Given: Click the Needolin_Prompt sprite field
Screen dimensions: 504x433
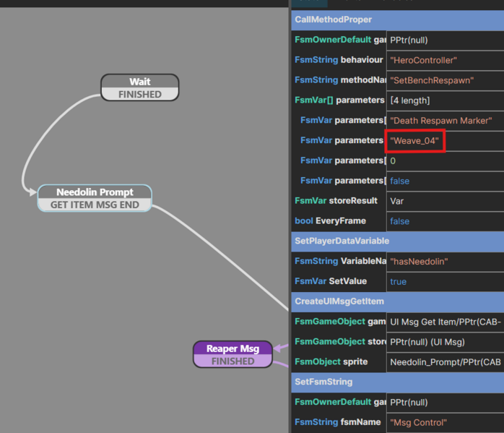Looking at the screenshot, I should 445,361.
